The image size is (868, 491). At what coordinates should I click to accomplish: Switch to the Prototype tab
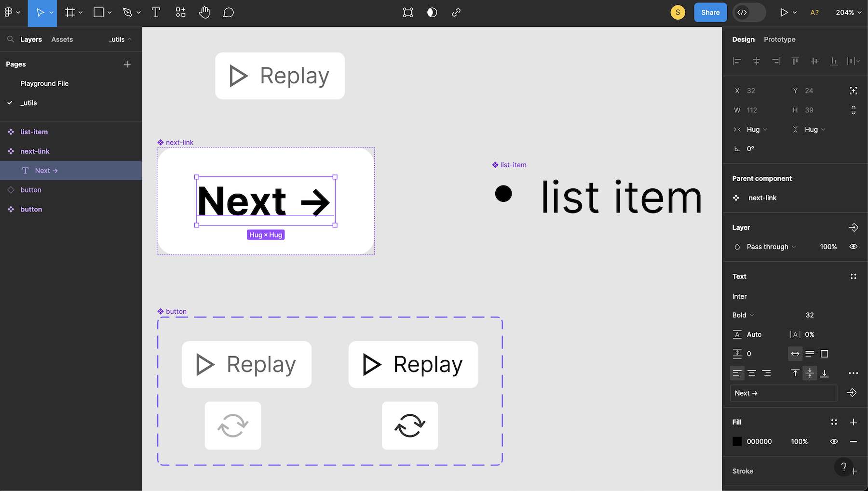pyautogui.click(x=779, y=39)
